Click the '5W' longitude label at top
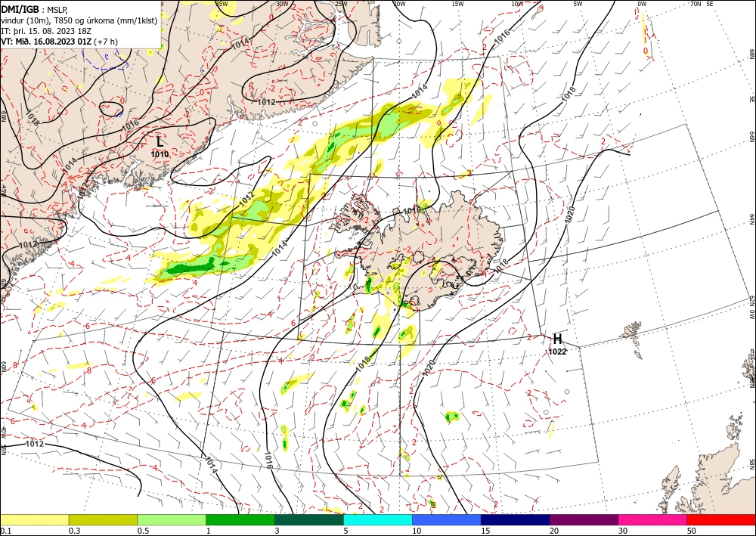The height and width of the screenshot is (536, 756). point(578,4)
